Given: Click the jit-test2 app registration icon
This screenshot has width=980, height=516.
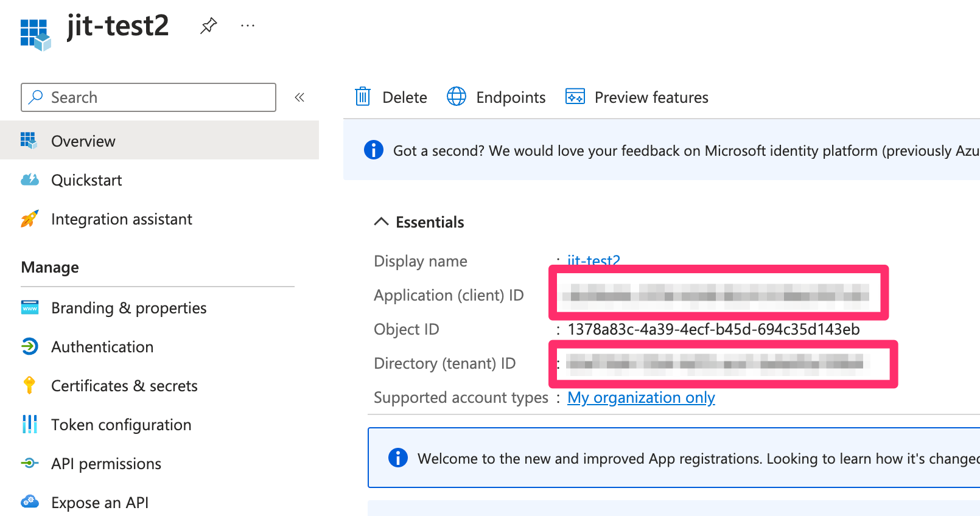Looking at the screenshot, I should [x=35, y=35].
